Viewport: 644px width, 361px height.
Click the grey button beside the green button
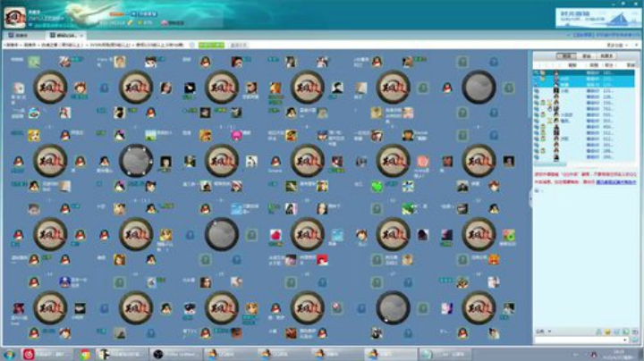[238, 45]
